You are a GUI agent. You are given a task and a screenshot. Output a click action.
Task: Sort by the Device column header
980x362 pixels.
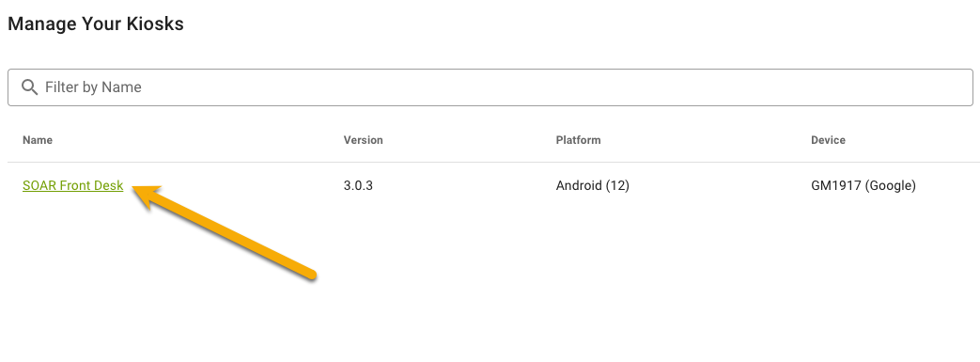pyautogui.click(x=828, y=140)
